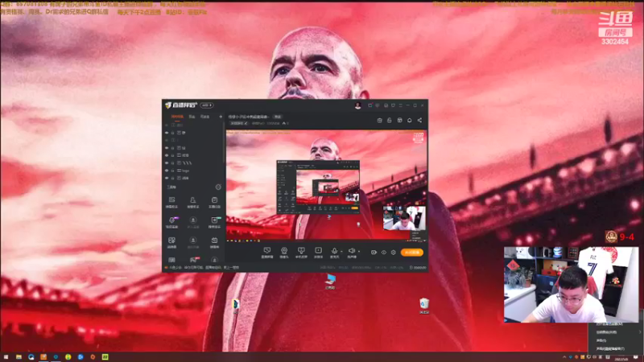Viewport: 644px width, 362px height.
Task: Start recording with the camcorder icon
Action: point(374,253)
